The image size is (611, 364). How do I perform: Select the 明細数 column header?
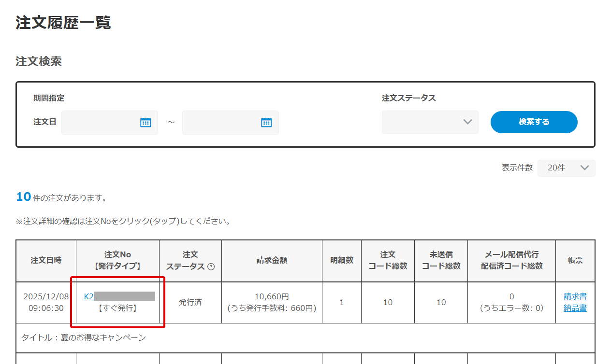341,261
